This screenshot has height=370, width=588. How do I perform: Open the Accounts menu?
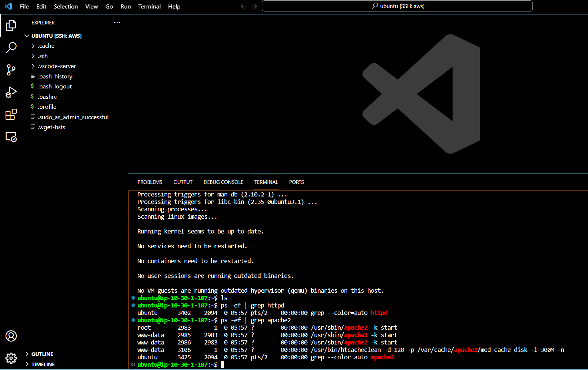tap(11, 336)
